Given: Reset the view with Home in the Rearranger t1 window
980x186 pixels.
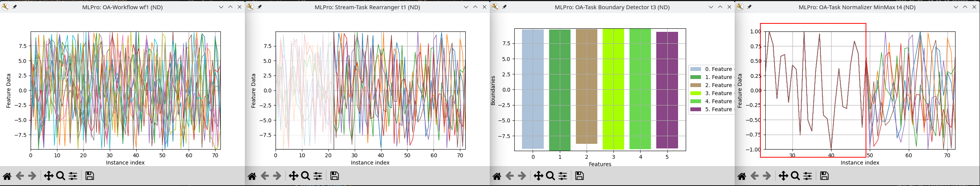Looking at the screenshot, I should (252, 176).
